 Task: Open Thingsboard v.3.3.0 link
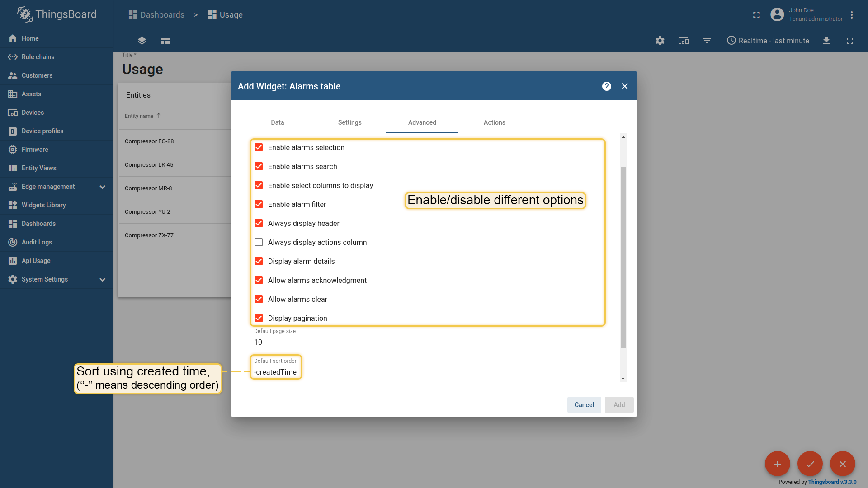coord(832,482)
